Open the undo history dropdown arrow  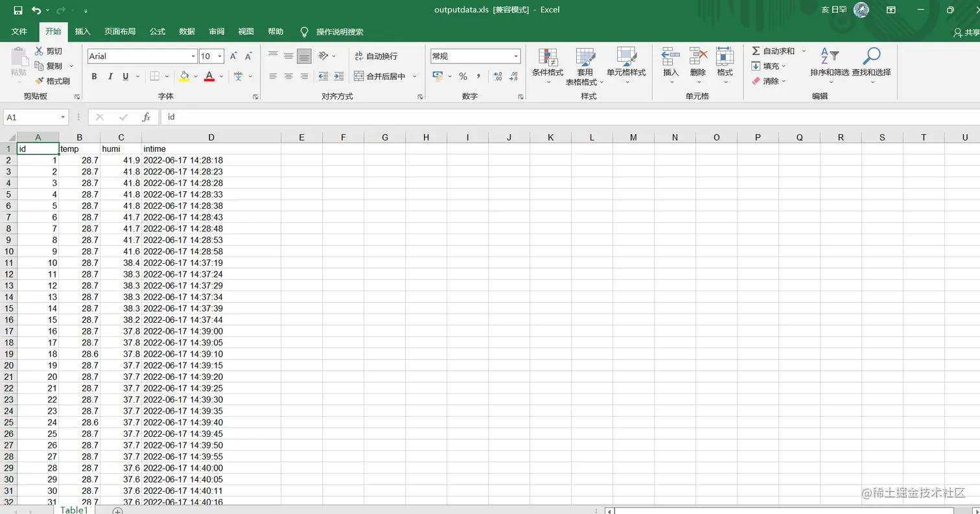pyautogui.click(x=47, y=10)
